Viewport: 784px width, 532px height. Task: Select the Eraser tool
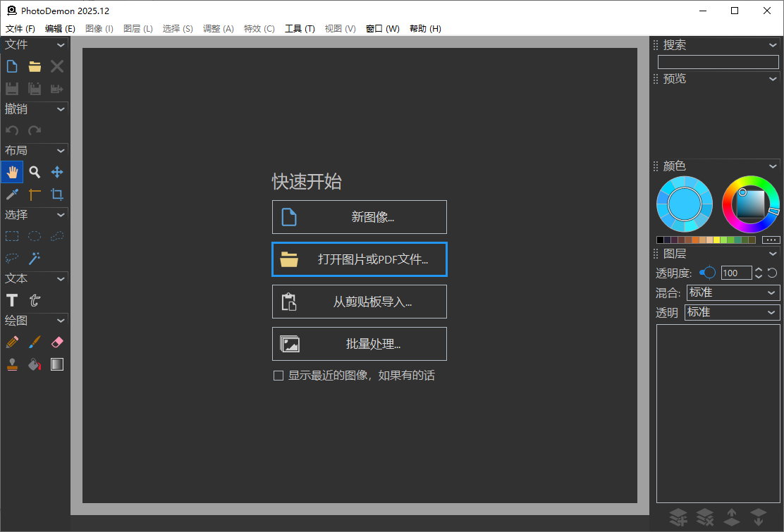coord(57,342)
